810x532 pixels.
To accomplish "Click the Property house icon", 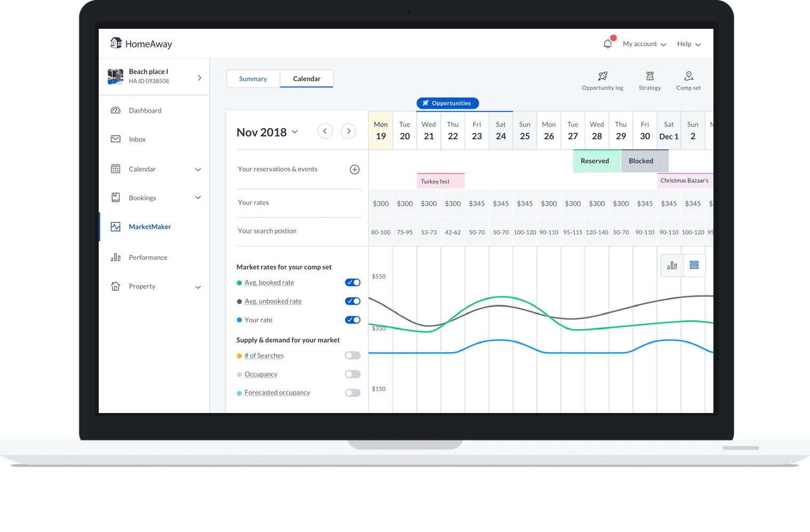I will click(x=115, y=286).
